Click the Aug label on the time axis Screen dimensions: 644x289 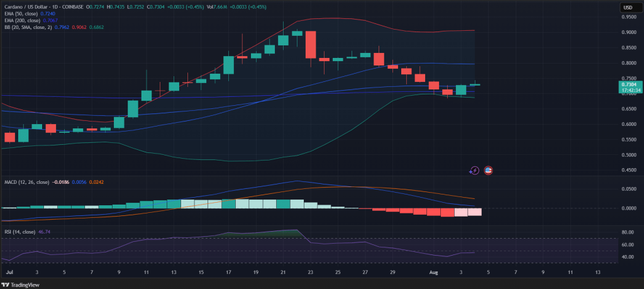[x=434, y=272]
